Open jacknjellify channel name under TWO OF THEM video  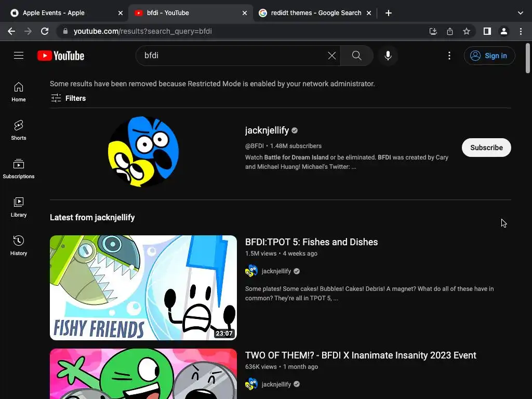click(276, 384)
